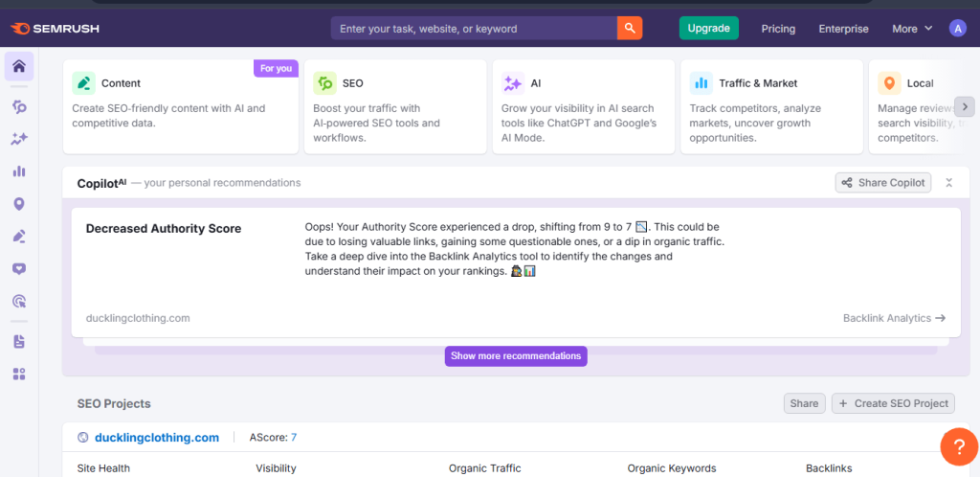
Task: Collapse the Copilot recommendations panel
Action: tap(948, 183)
